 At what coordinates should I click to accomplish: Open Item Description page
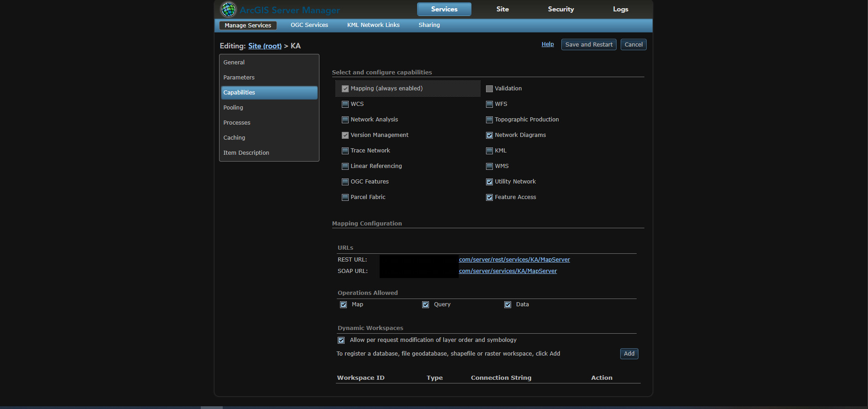(x=269, y=153)
